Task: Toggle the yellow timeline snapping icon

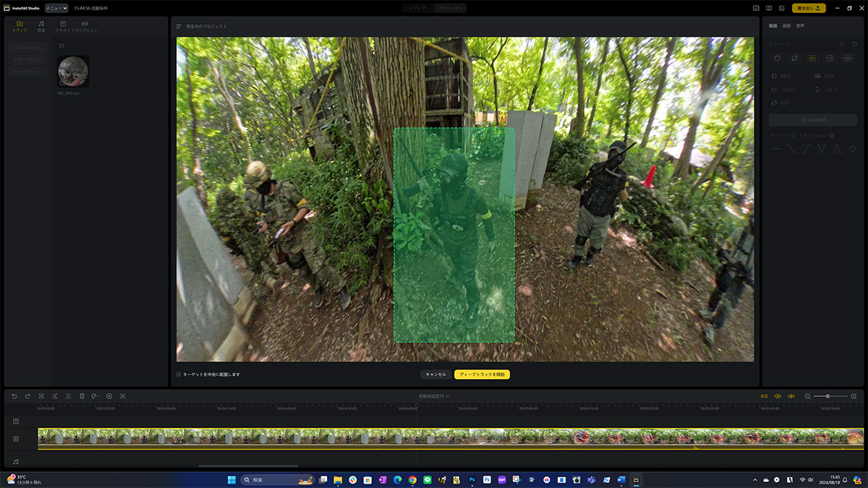Action: pos(764,396)
